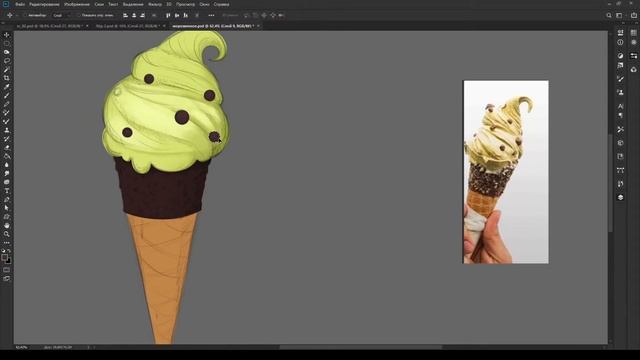Close the first document tab
This screenshot has height=360, width=640.
point(87,26)
